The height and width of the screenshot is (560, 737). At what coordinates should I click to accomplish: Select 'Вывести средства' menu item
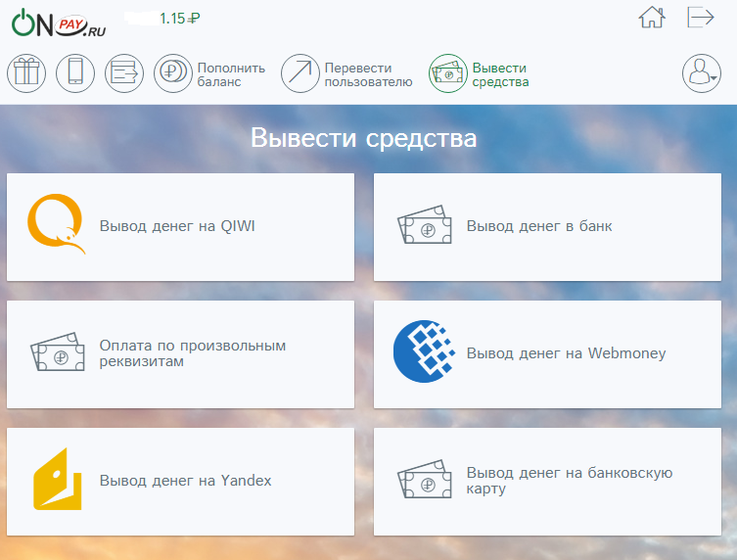pyautogui.click(x=500, y=74)
